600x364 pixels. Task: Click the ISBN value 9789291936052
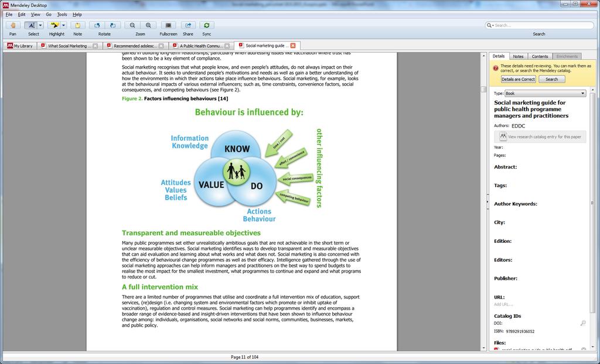click(x=520, y=331)
